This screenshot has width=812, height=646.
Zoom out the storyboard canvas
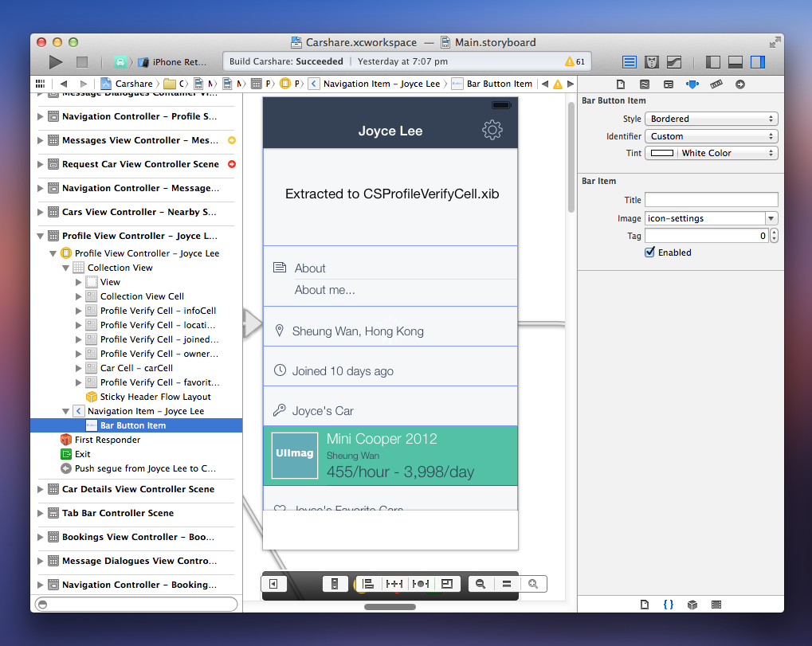pos(481,584)
